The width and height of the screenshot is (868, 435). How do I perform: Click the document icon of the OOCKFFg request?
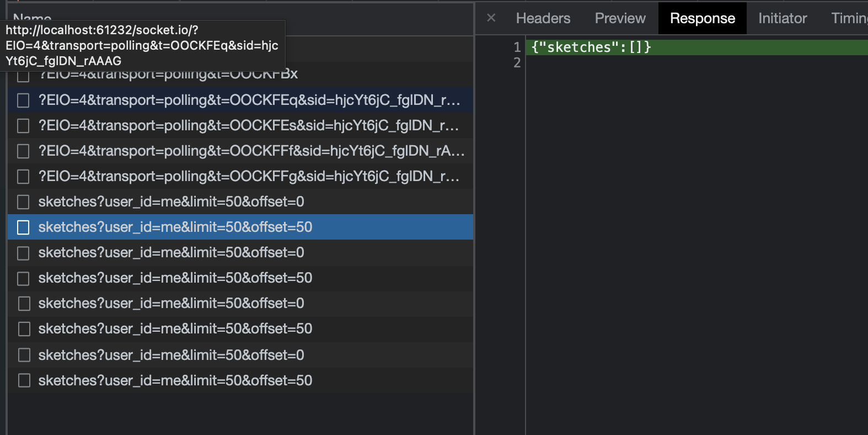click(23, 177)
